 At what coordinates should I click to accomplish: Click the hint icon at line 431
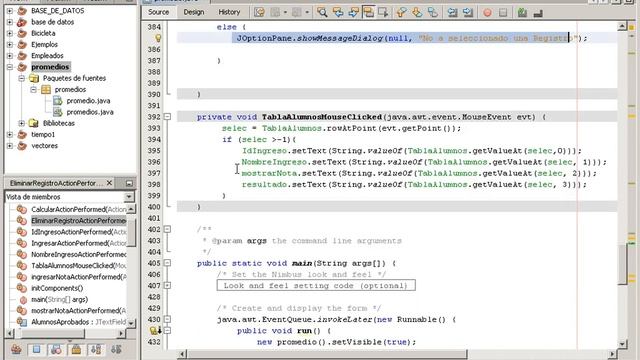[x=153, y=331]
